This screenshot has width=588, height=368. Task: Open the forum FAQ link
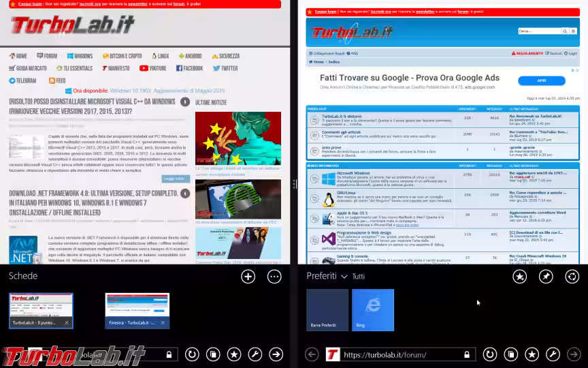click(353, 53)
